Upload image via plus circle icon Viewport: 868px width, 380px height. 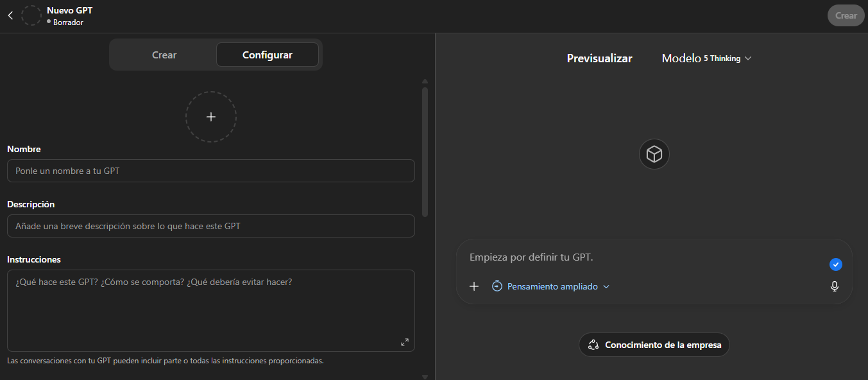(211, 117)
